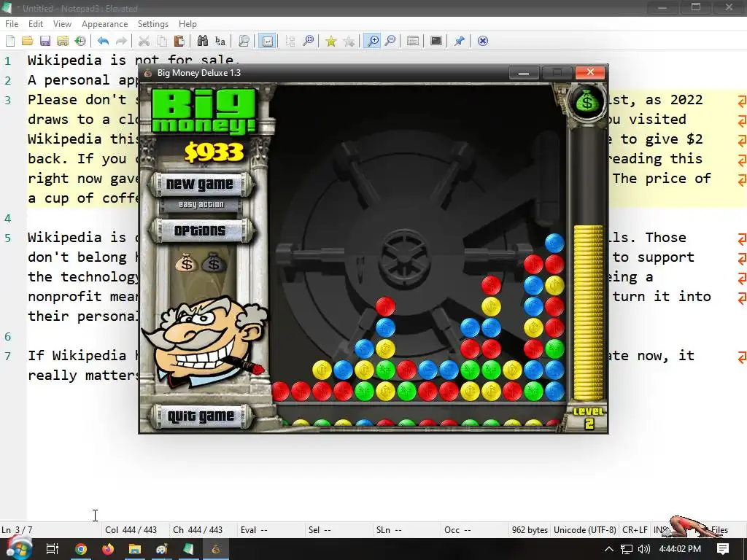Click the black console window toolbar icon
This screenshot has width=747, height=560.
(436, 41)
